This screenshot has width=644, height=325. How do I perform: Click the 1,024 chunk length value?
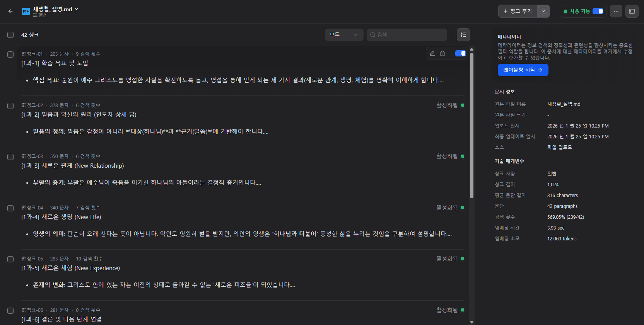coord(553,185)
